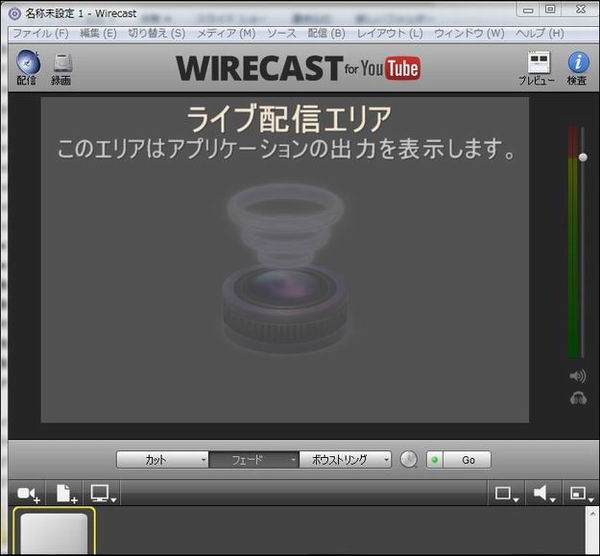The width and height of the screenshot is (600, 556).
Task: Click the volume slider handle
Action: 583,157
